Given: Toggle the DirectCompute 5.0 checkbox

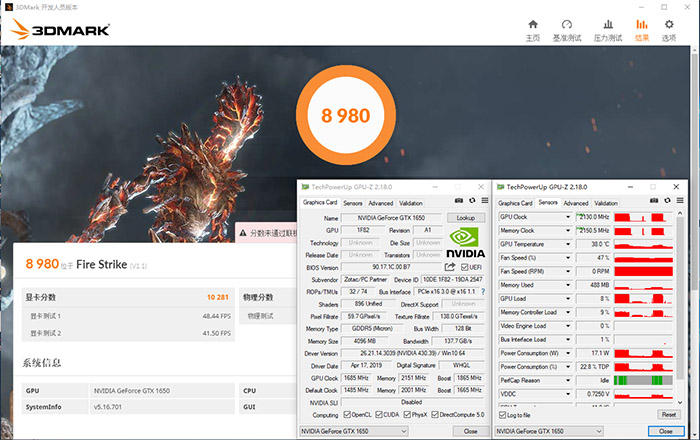Looking at the screenshot, I should (435, 415).
